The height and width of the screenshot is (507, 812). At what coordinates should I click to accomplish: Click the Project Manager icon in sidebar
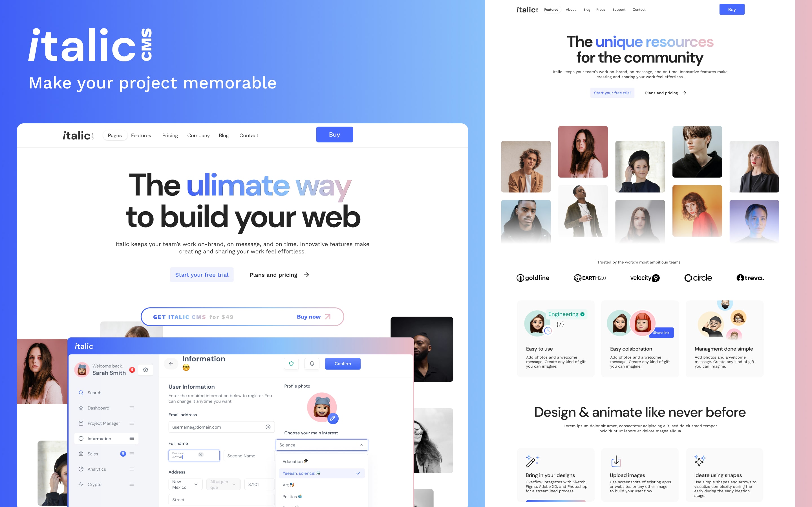coord(81,423)
